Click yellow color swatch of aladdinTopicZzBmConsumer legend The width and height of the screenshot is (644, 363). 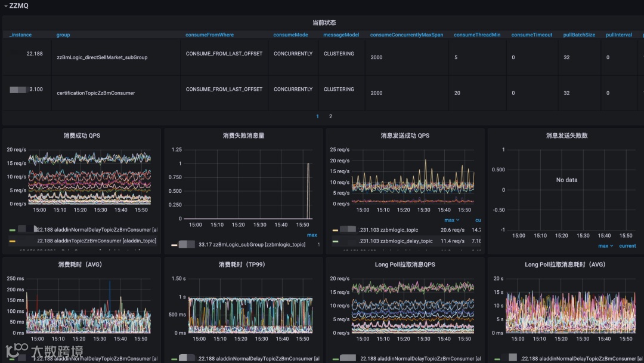coord(13,241)
